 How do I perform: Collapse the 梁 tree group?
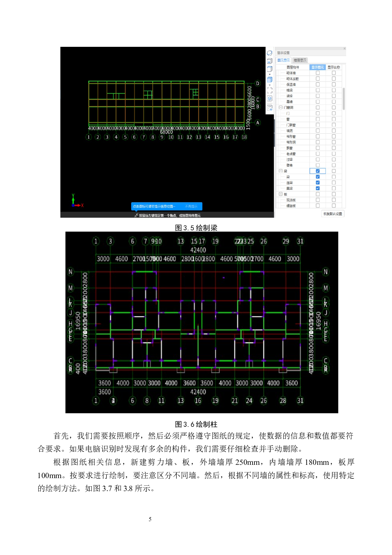280,171
